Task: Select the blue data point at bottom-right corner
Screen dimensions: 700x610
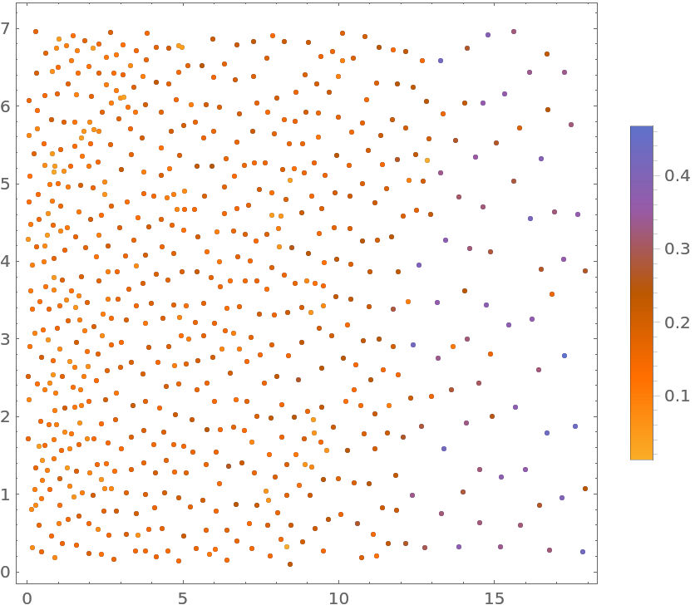Action: pos(583,552)
